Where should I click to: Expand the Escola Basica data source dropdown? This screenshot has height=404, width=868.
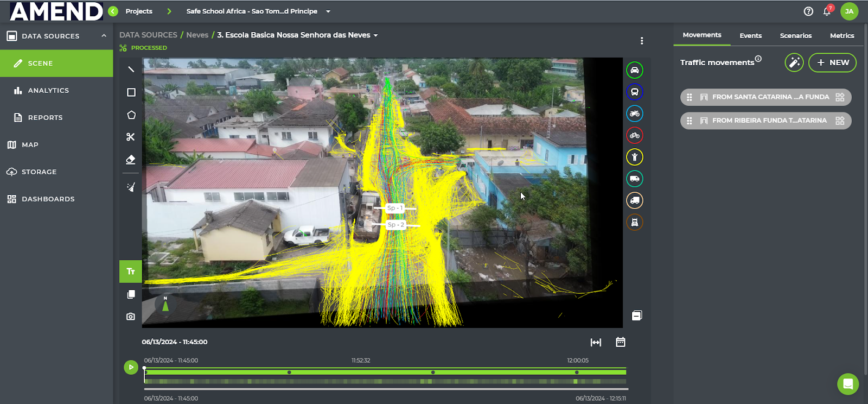(x=375, y=35)
